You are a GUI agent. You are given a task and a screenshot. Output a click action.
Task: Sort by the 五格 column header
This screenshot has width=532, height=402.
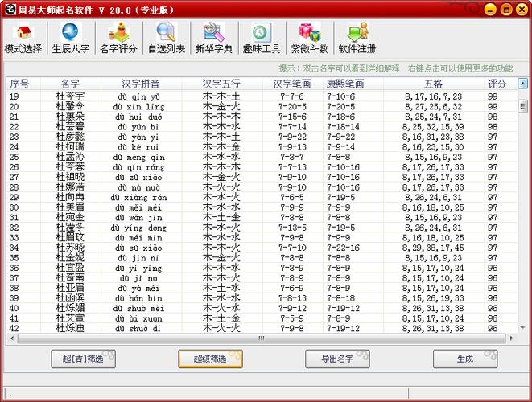434,84
